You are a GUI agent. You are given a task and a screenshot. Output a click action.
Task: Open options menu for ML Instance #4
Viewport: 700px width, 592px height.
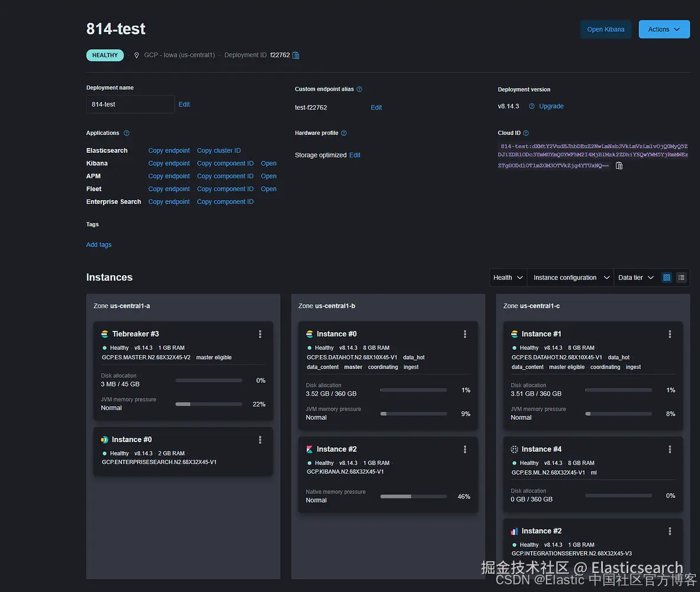click(670, 449)
